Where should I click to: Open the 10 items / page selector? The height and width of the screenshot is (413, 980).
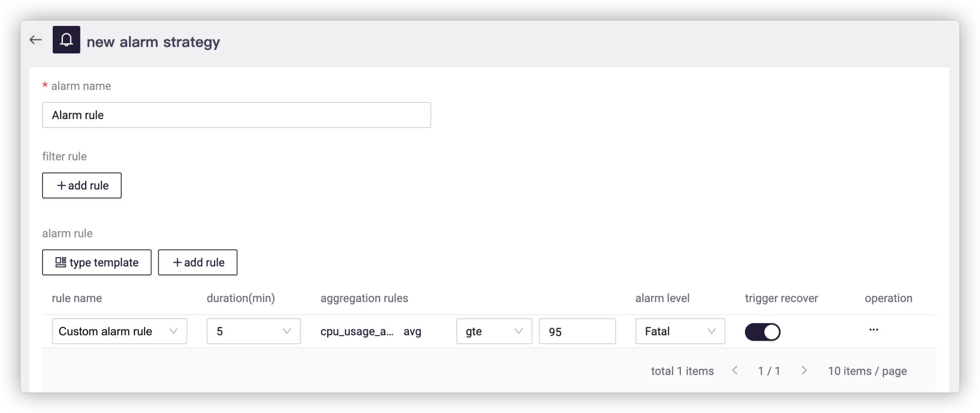point(867,371)
